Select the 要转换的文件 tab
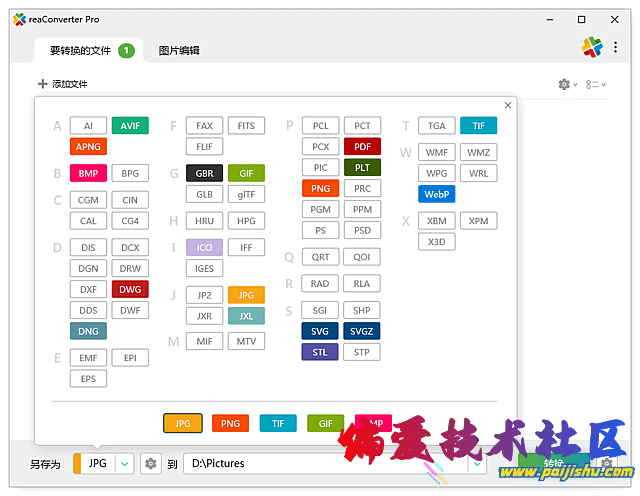Screen dimensions: 640x496 point(88,51)
